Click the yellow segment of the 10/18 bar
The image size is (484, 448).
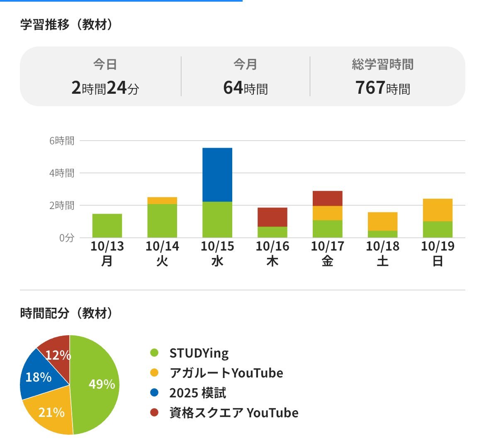click(x=382, y=222)
